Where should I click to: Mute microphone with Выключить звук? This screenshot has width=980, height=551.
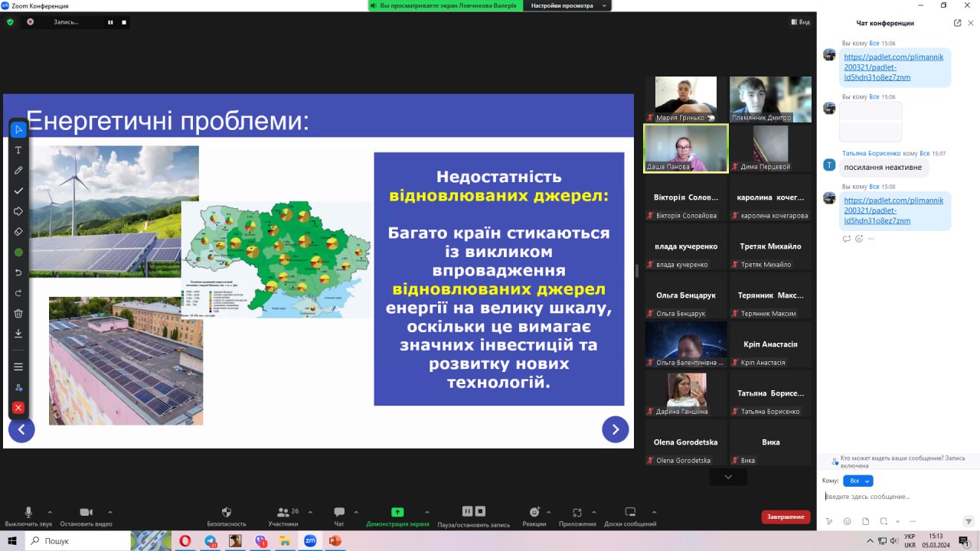[x=28, y=516]
